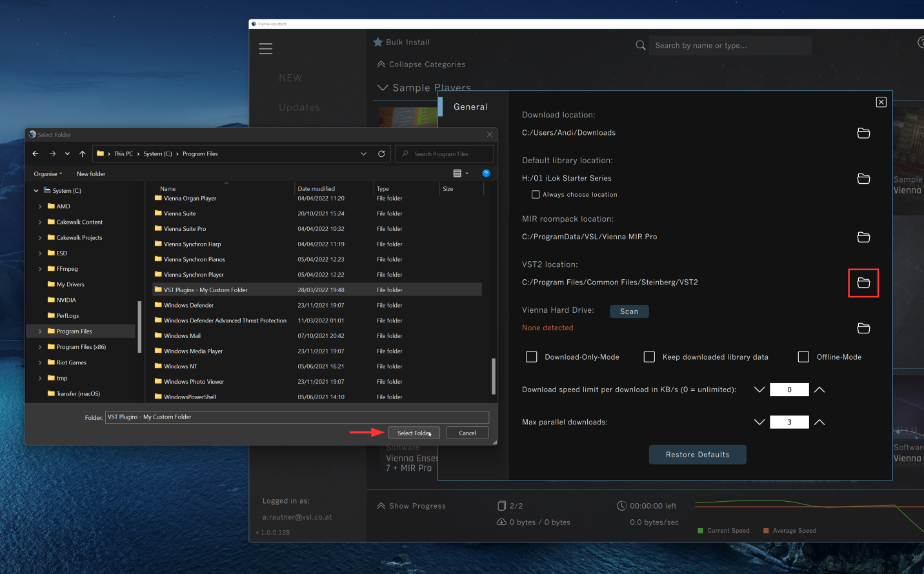Click Show Progress
The width and height of the screenshot is (924, 574).
tap(417, 506)
